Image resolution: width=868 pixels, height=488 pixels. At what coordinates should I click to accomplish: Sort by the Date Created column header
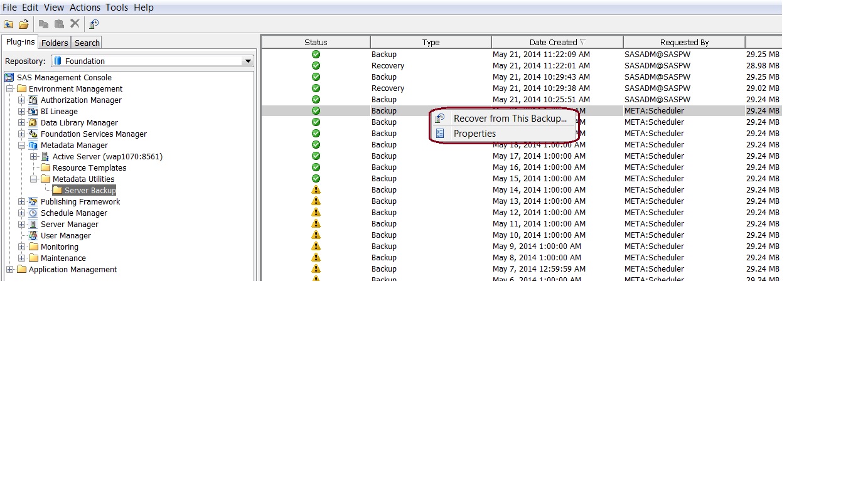coord(555,41)
